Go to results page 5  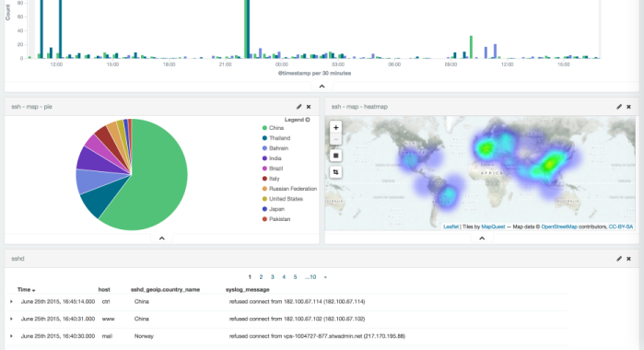295,277
